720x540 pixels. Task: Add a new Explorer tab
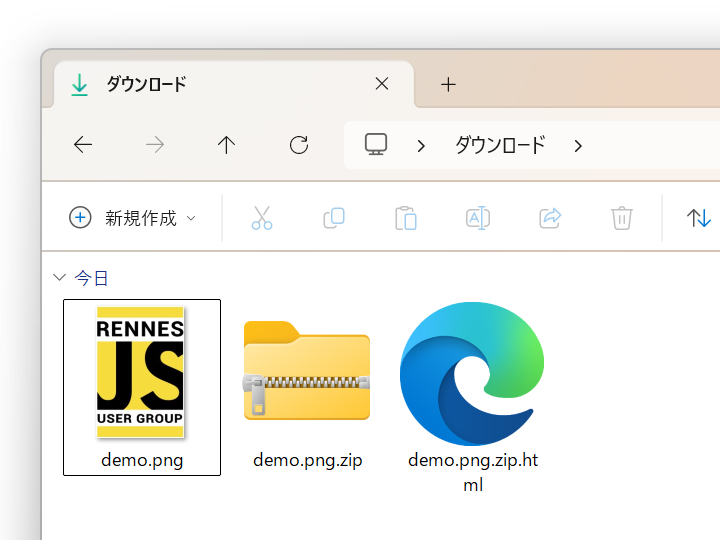[x=448, y=84]
